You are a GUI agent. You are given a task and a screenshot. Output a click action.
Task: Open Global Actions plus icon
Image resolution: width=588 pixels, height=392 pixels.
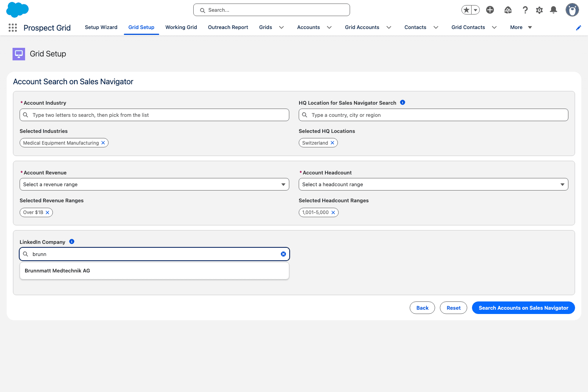[490, 10]
